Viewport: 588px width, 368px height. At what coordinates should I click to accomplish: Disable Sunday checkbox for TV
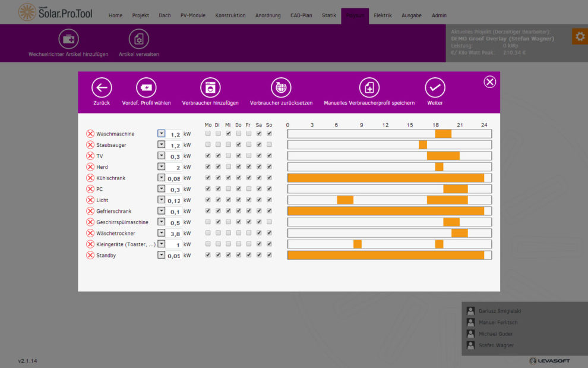click(x=269, y=156)
